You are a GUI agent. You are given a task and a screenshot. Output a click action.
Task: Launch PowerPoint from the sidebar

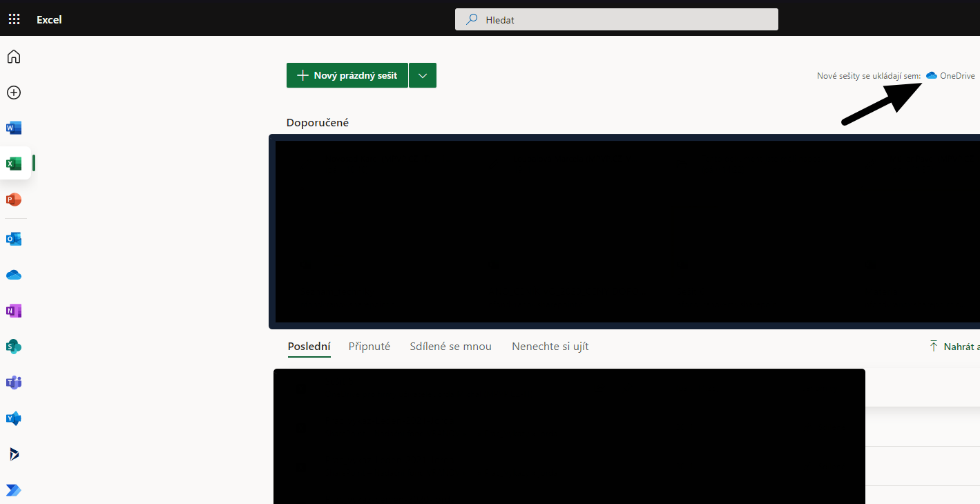pyautogui.click(x=14, y=200)
